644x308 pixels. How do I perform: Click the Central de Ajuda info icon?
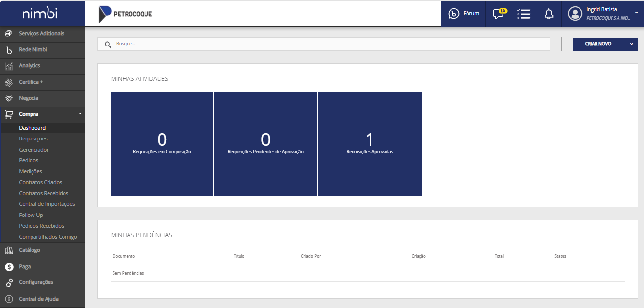click(8, 299)
